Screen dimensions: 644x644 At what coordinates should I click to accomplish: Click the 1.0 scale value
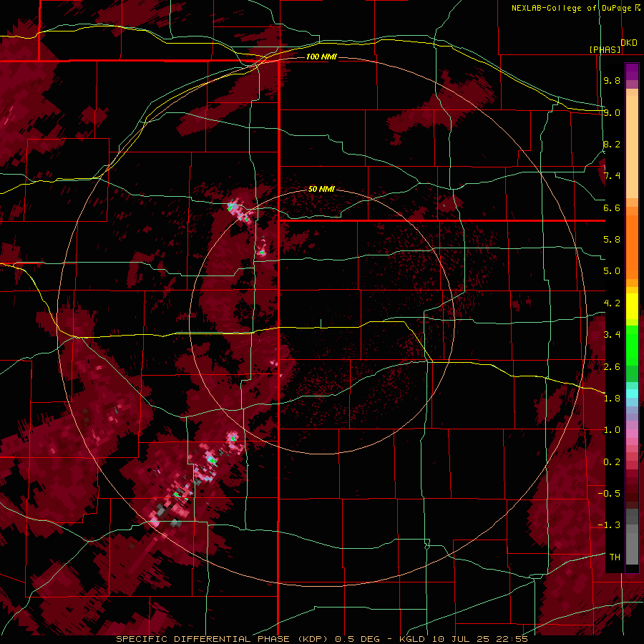pyautogui.click(x=612, y=430)
